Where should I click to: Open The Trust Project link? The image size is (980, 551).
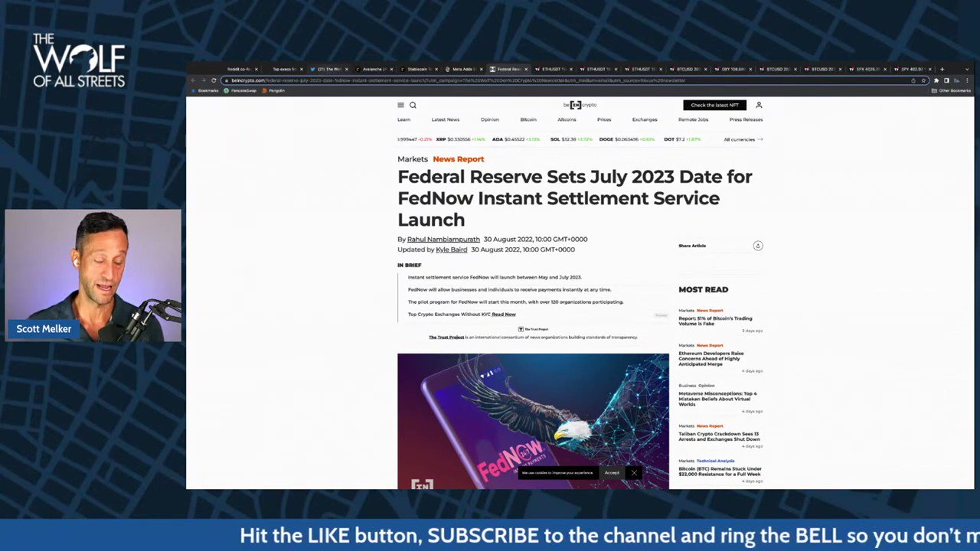[x=446, y=337]
